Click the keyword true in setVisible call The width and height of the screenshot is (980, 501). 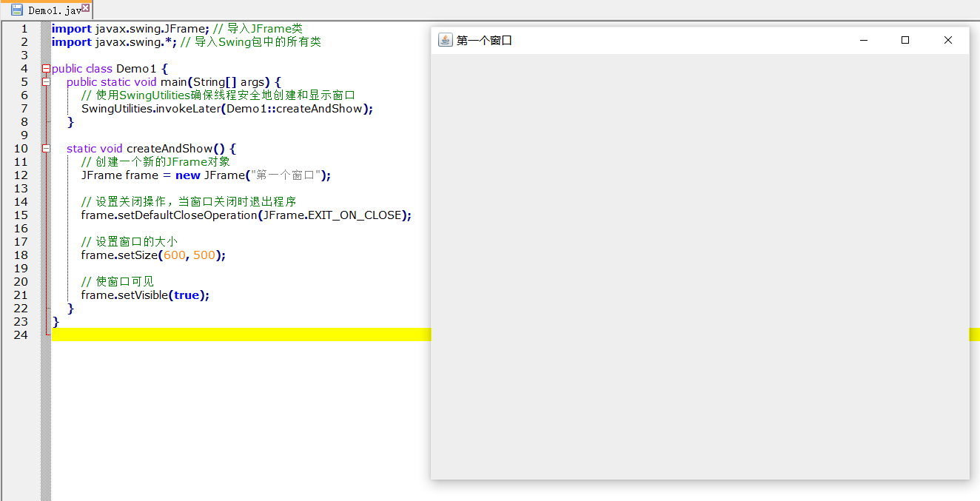click(186, 295)
